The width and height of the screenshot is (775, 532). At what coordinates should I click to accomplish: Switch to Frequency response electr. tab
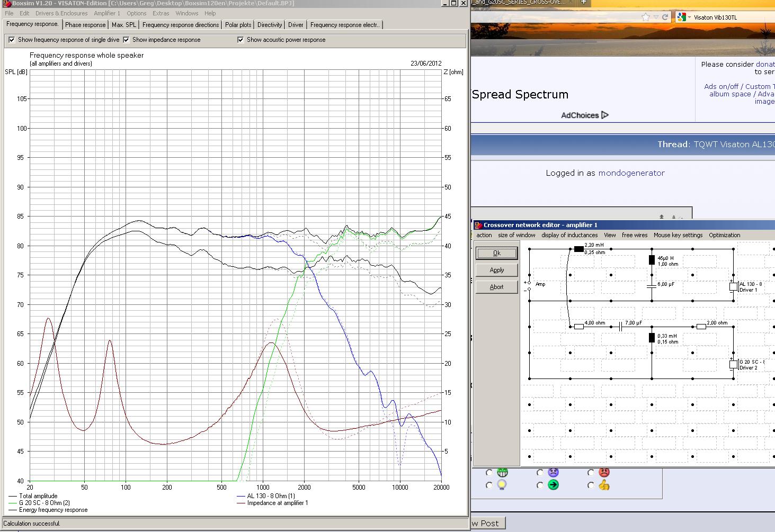tap(345, 25)
